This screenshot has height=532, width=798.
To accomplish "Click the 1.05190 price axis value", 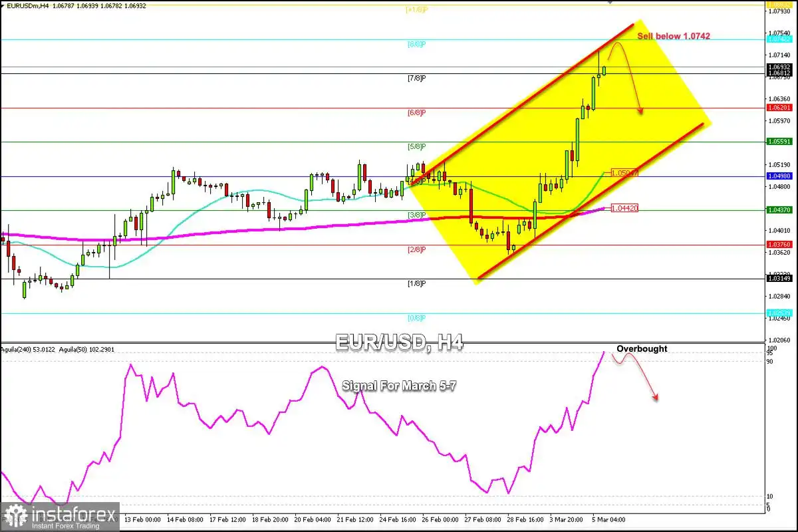I will (780, 165).
